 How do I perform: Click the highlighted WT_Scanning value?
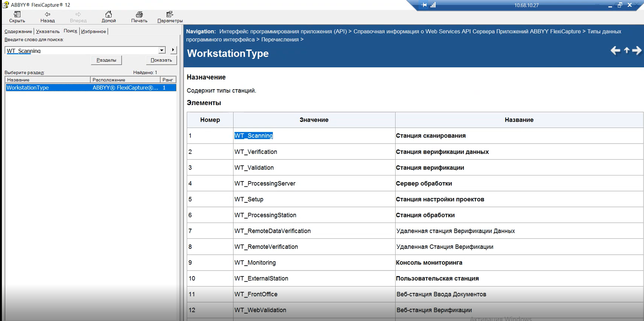point(254,136)
